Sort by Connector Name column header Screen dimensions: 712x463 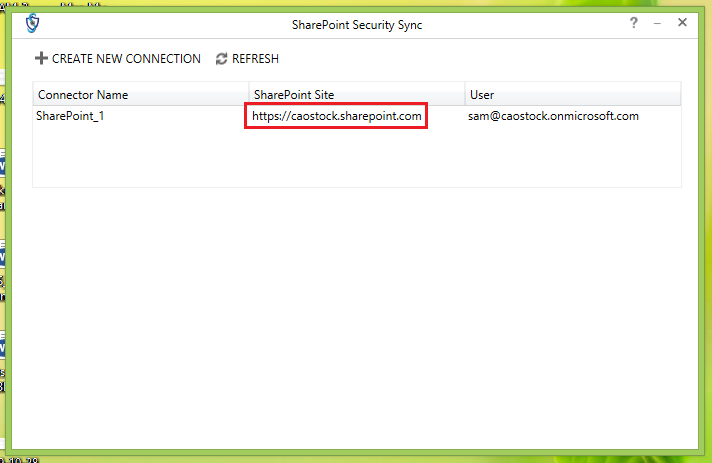tap(141, 94)
